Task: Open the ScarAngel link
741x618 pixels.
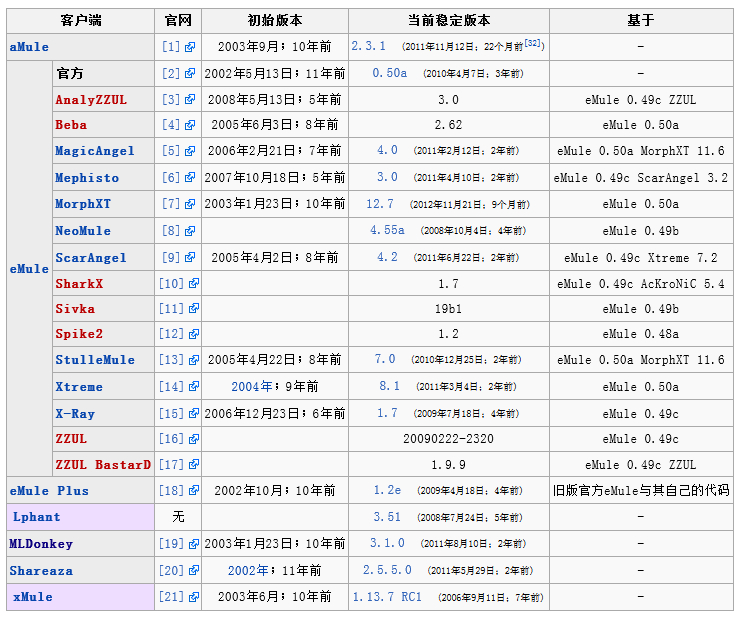Action: coord(91,258)
